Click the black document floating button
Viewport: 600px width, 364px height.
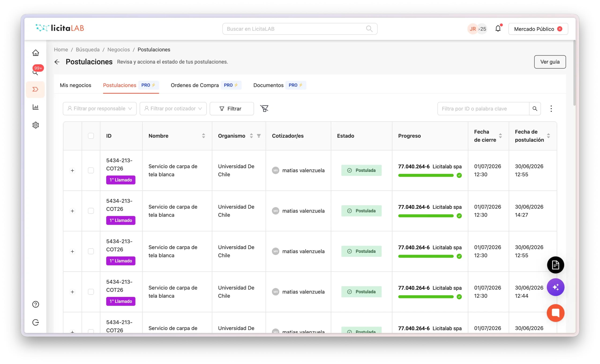[555, 265]
